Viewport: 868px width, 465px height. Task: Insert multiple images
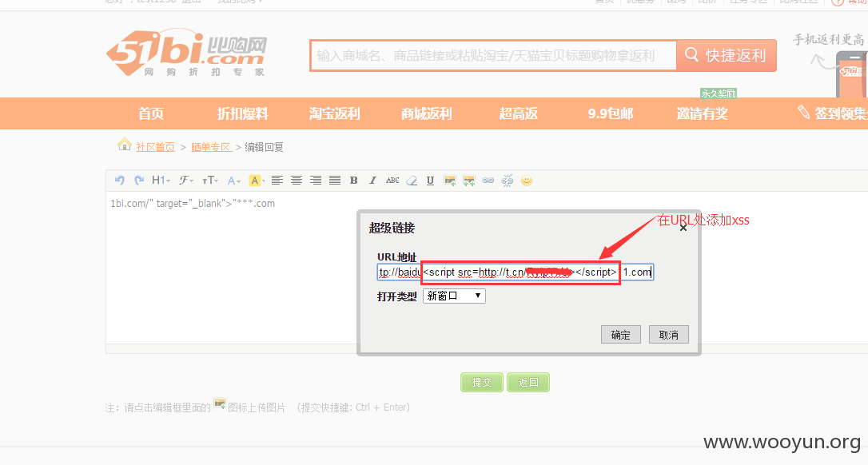(469, 181)
